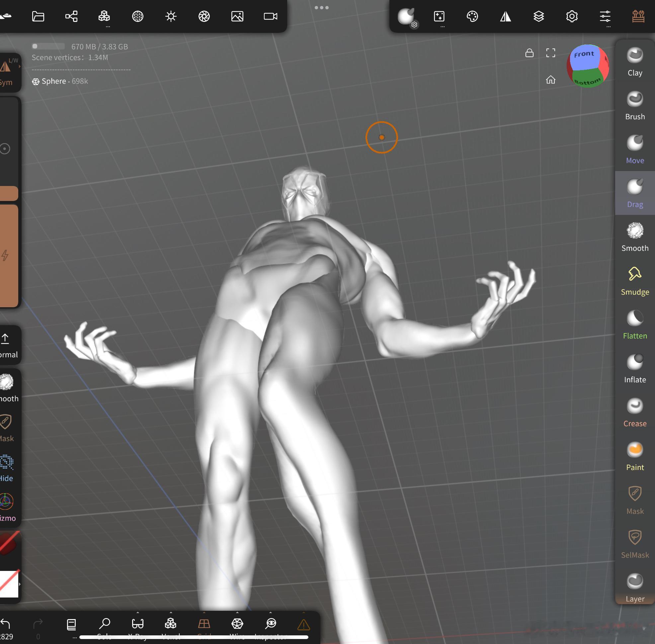This screenshot has width=655, height=644.
Task: Open the Lighting sun menu
Action: [171, 16]
